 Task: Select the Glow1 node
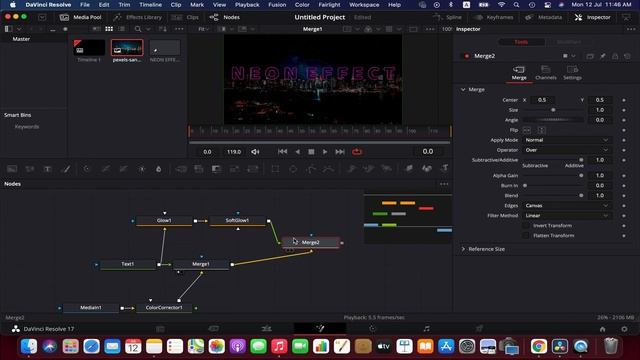(164, 220)
